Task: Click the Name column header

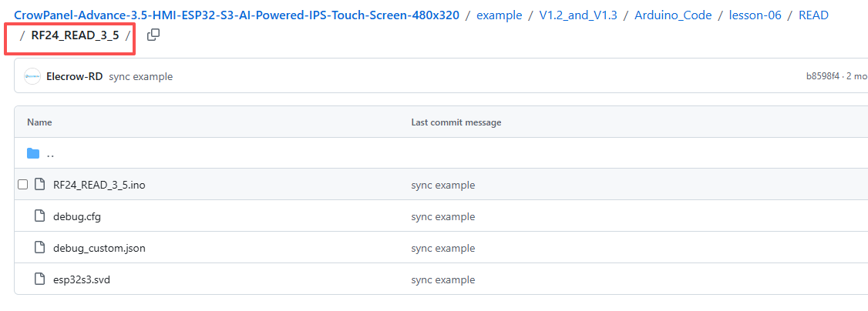Action: [39, 122]
